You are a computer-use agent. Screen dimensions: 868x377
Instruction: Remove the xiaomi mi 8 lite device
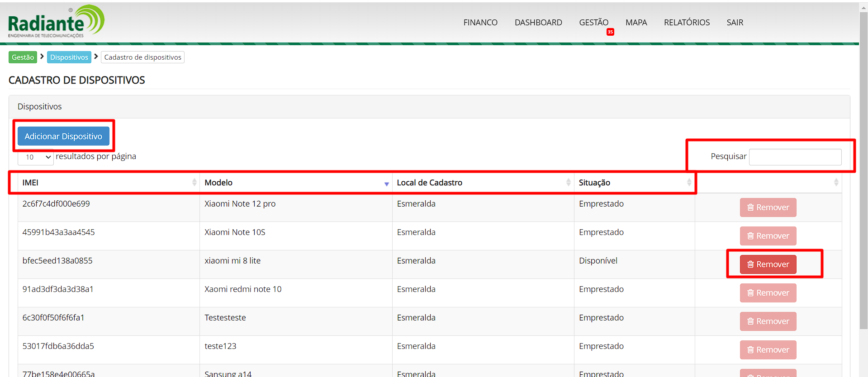(768, 264)
